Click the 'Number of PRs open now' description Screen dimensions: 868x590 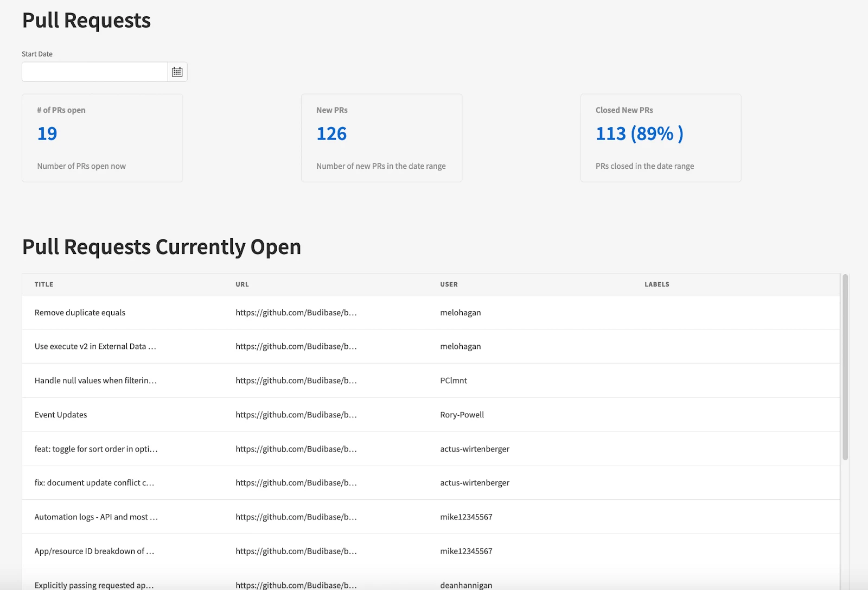81,166
